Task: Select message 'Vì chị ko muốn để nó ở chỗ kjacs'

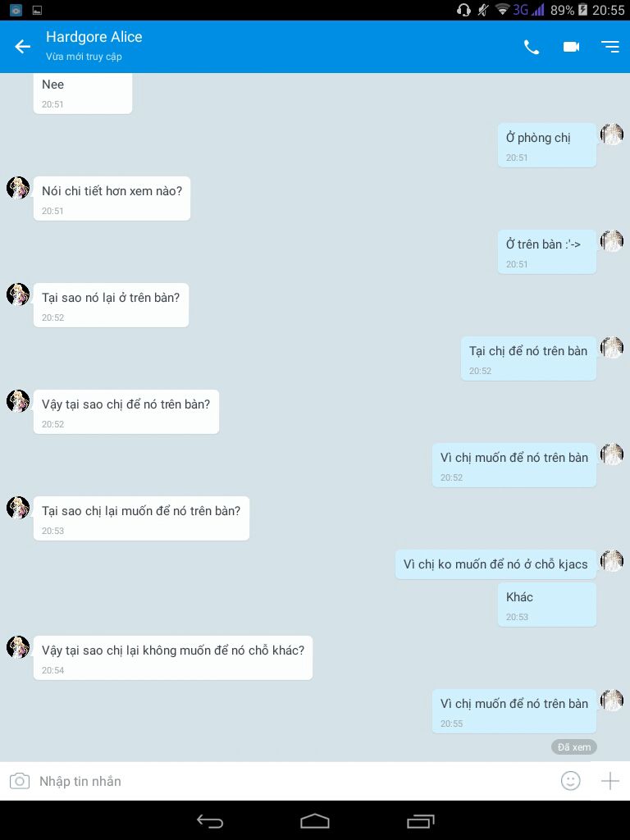Action: [x=495, y=564]
